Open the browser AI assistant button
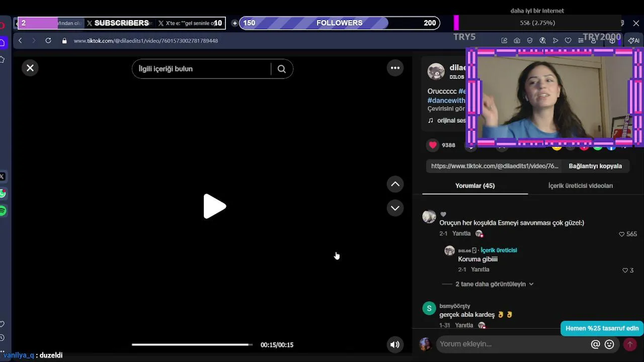 [x=634, y=41]
